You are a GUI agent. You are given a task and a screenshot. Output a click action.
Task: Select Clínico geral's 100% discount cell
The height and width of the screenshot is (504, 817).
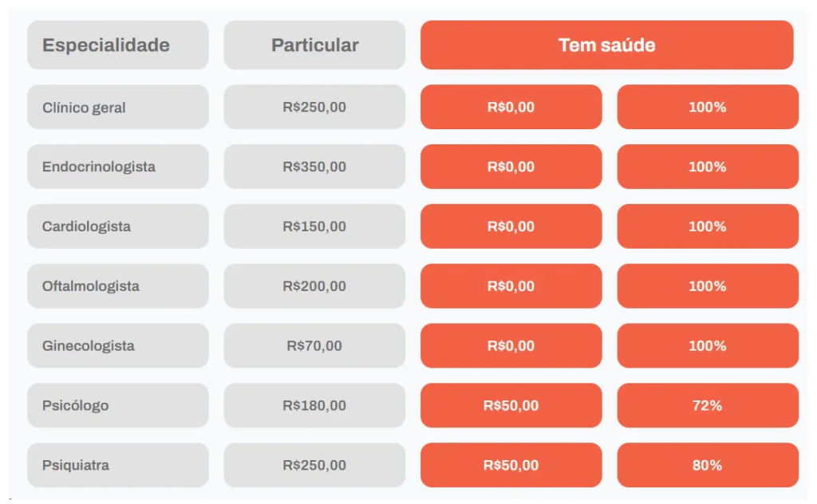[707, 107]
